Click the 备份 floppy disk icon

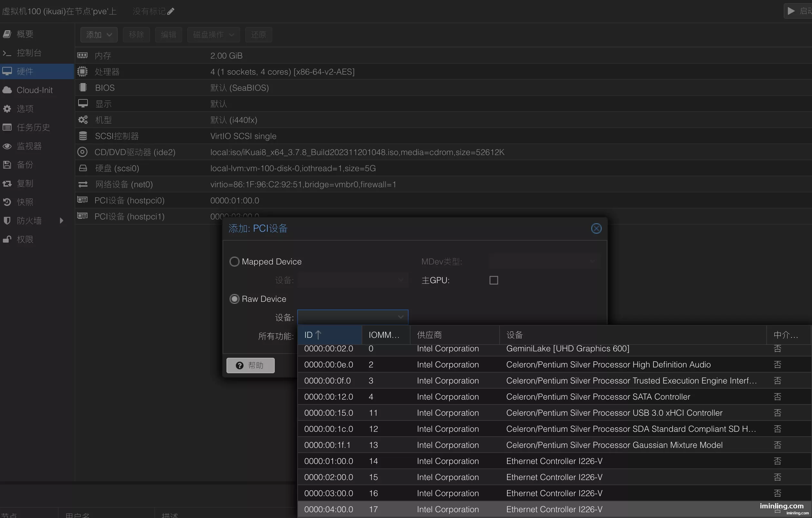pos(7,165)
